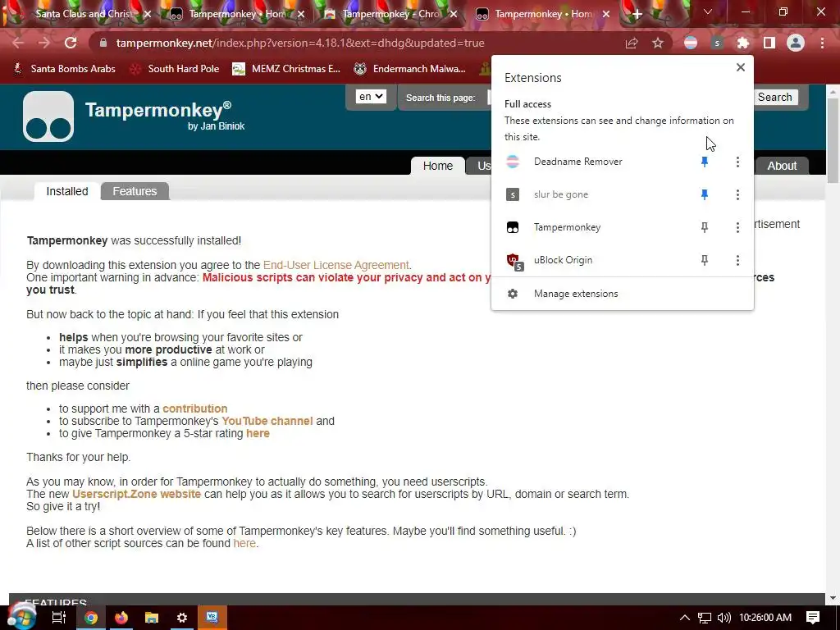Click the page vertical scrollbar thumb
The image size is (840, 630).
833,142
